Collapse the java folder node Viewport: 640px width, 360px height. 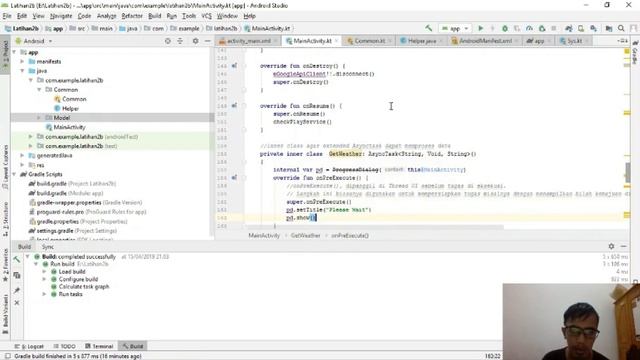[22, 71]
